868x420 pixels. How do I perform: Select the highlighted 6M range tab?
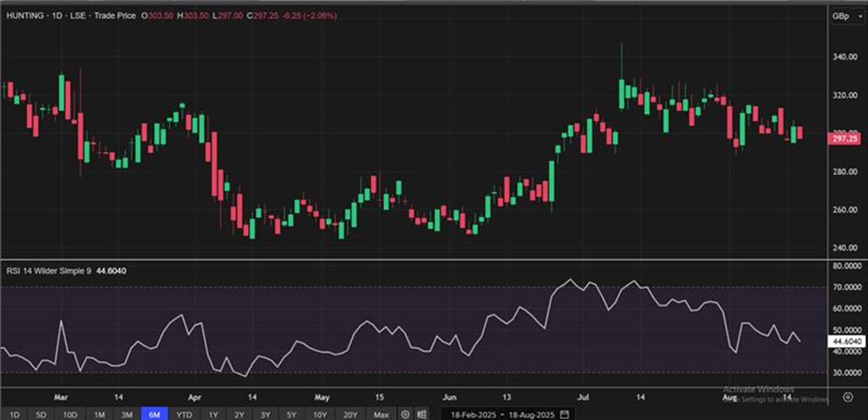pos(154,414)
